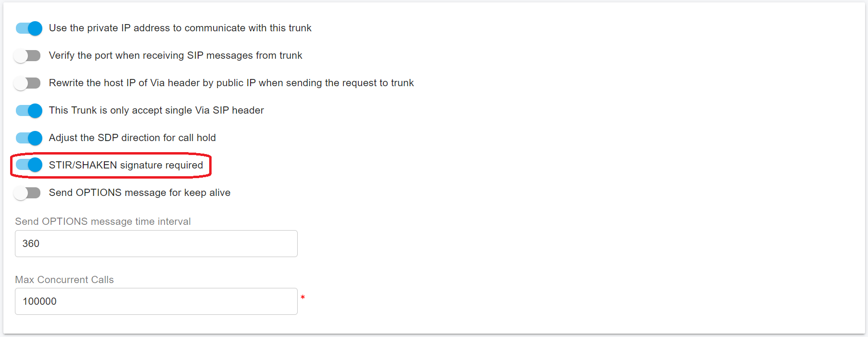
Task: Click 'This Trunk is only accept single Via' label
Action: click(x=156, y=110)
